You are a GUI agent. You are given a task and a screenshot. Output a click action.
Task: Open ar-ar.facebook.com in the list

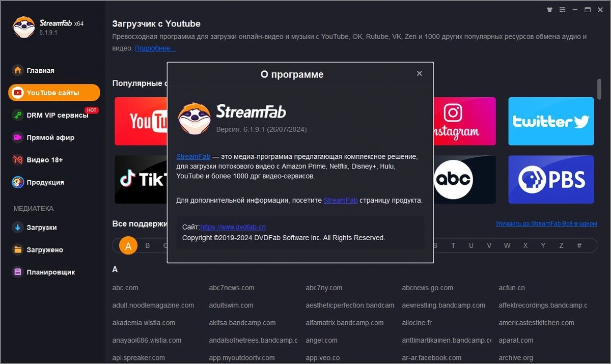click(431, 358)
